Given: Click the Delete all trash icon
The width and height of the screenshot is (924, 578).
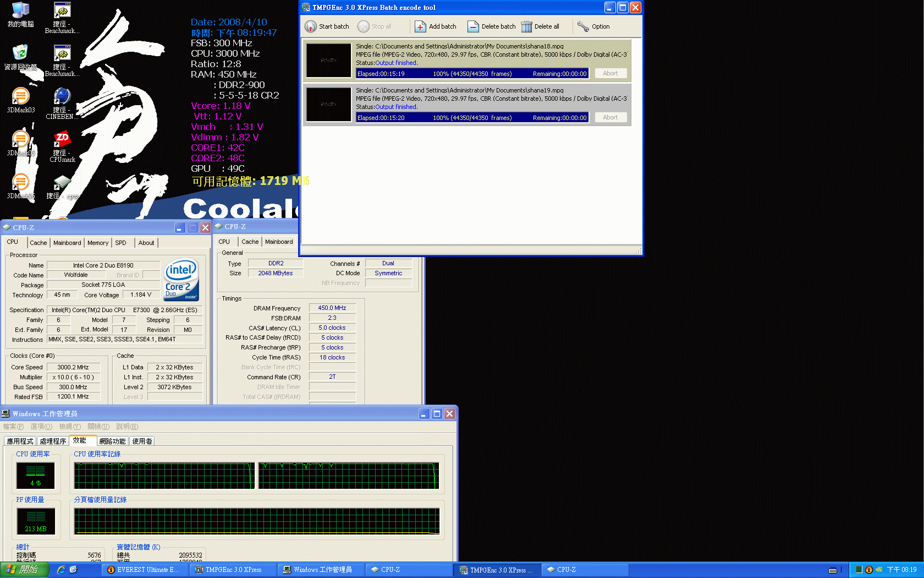Looking at the screenshot, I should [x=526, y=26].
